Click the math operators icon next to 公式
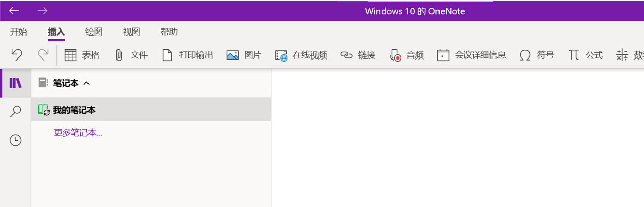Viewport: 644px width, 207px height. tap(622, 55)
